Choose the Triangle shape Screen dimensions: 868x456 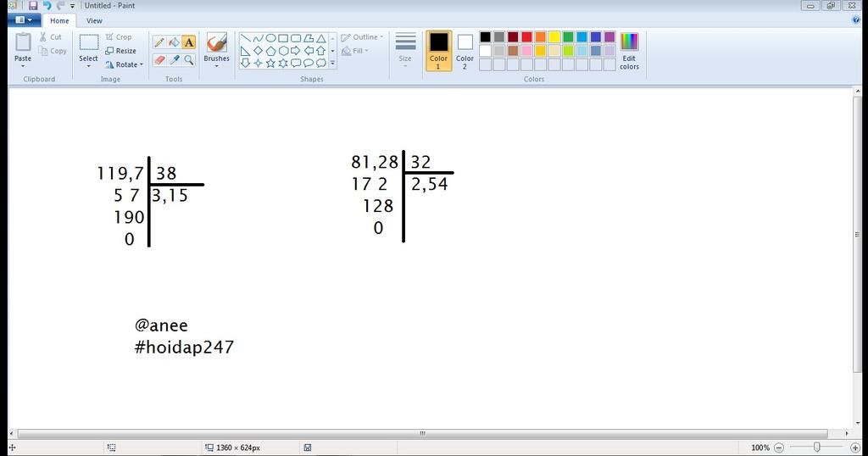321,38
